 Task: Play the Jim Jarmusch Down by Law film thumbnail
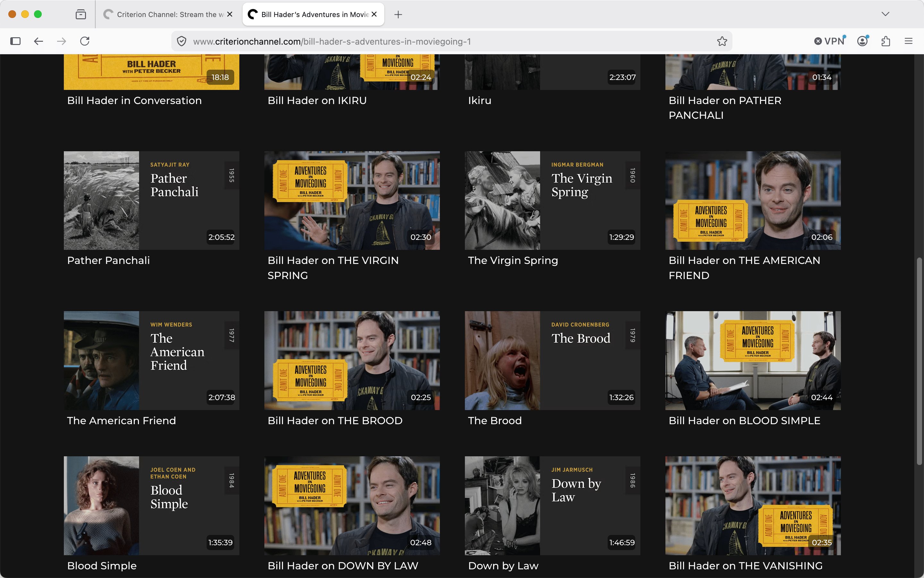[552, 506]
